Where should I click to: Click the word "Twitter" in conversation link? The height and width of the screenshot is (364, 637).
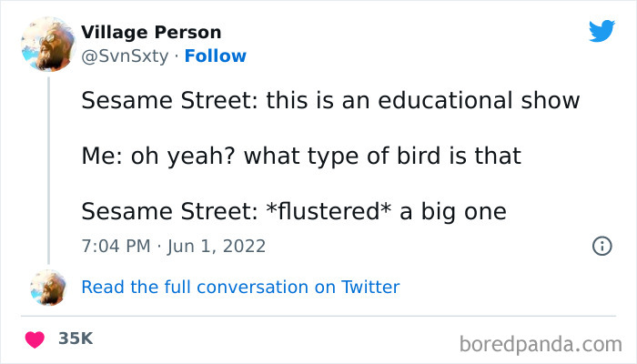pos(370,288)
